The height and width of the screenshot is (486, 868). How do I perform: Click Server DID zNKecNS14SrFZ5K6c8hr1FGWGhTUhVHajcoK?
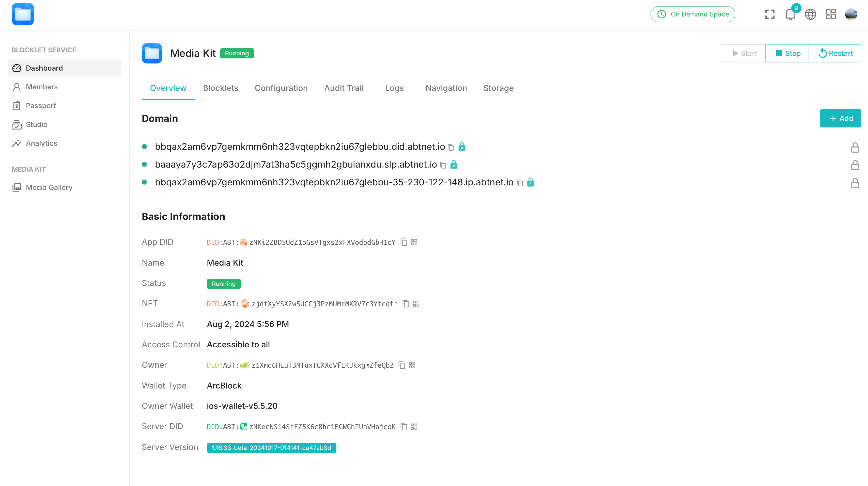(322, 427)
